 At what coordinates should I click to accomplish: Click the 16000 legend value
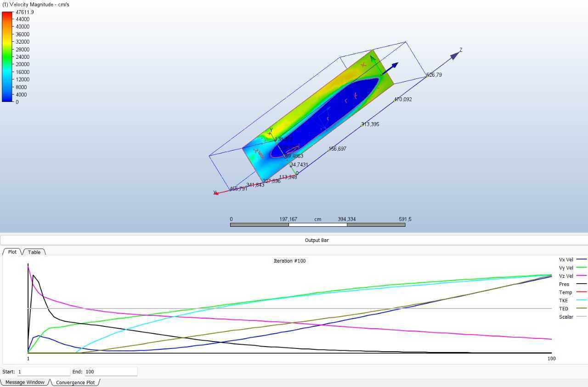[23, 72]
